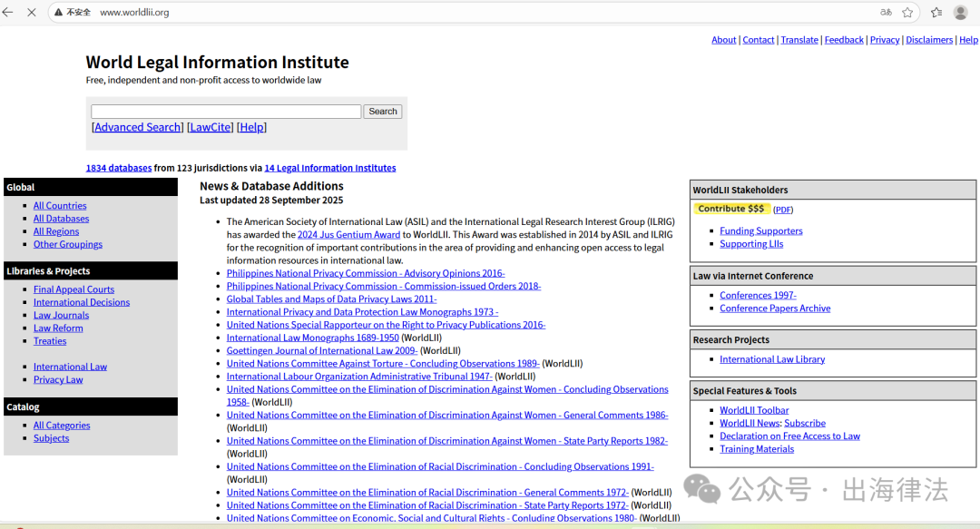
Task: Open the favorites list icon
Action: click(x=936, y=12)
